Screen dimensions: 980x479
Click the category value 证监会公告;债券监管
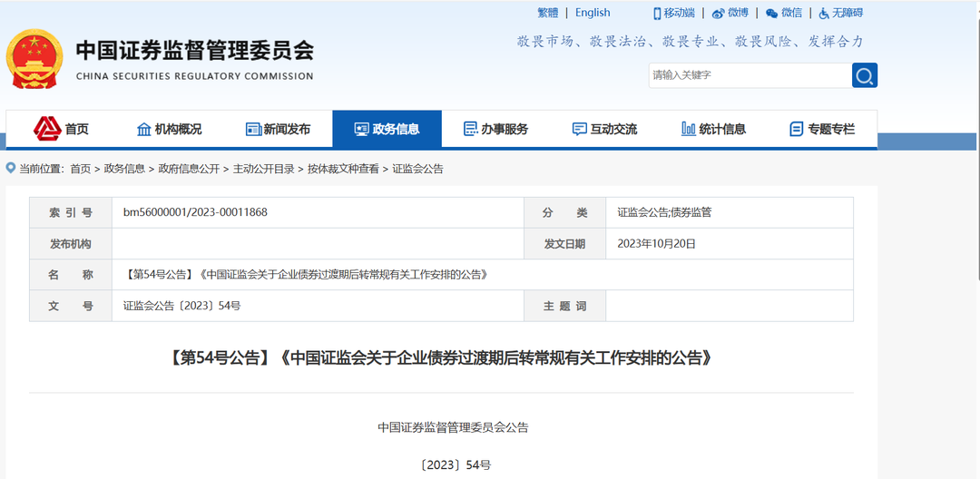[x=664, y=212]
